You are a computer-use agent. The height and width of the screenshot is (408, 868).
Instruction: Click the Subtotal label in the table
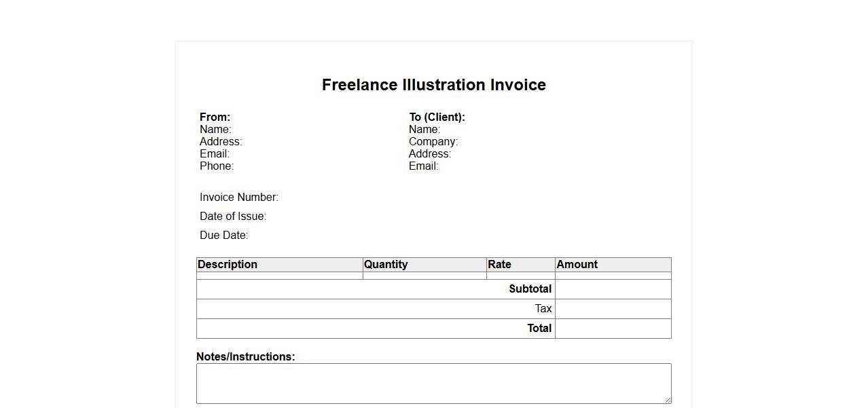tap(530, 289)
